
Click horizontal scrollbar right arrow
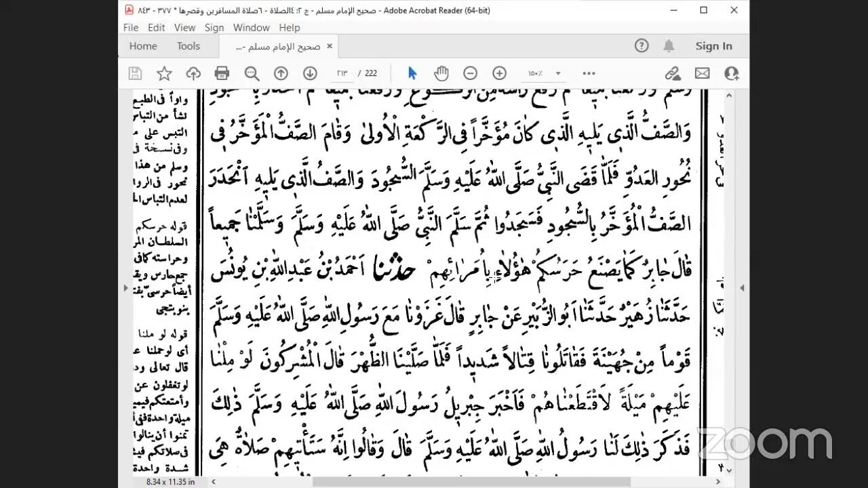[719, 482]
